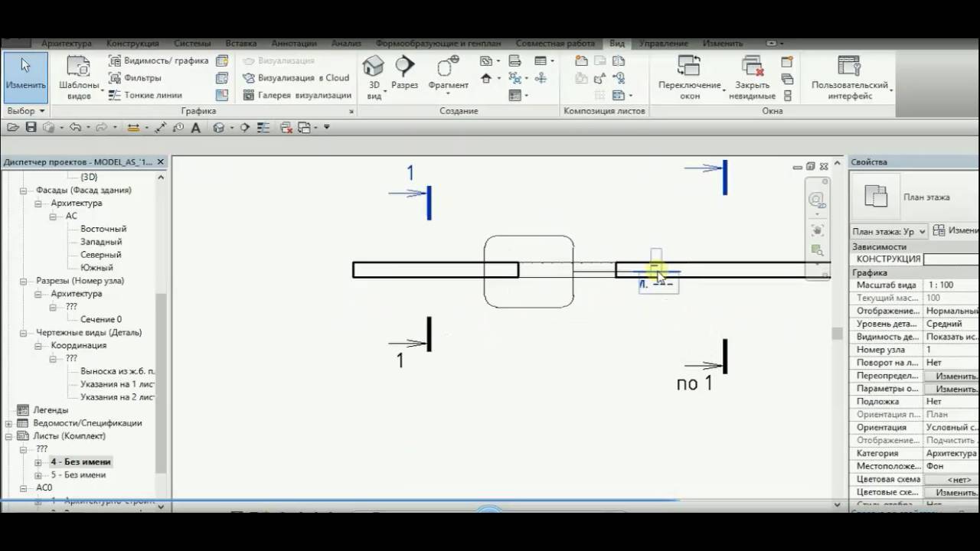This screenshot has width=980, height=551.
Task: Click the zoom region icon in navigation bar
Action: click(817, 250)
